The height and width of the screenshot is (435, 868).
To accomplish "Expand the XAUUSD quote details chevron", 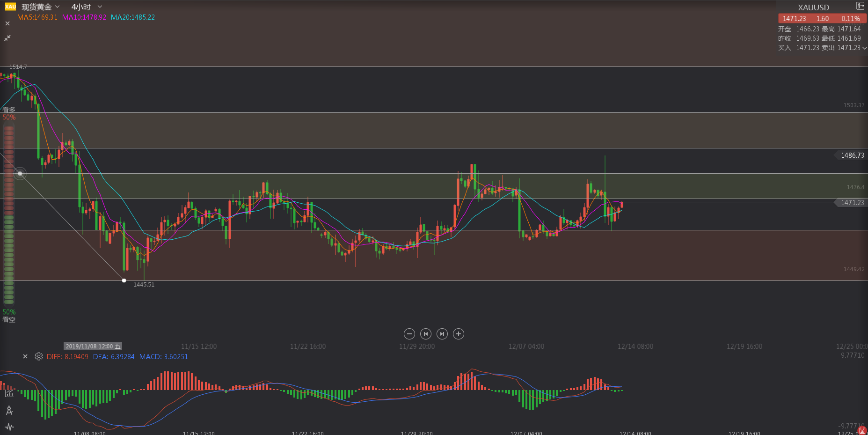I will click(864, 48).
